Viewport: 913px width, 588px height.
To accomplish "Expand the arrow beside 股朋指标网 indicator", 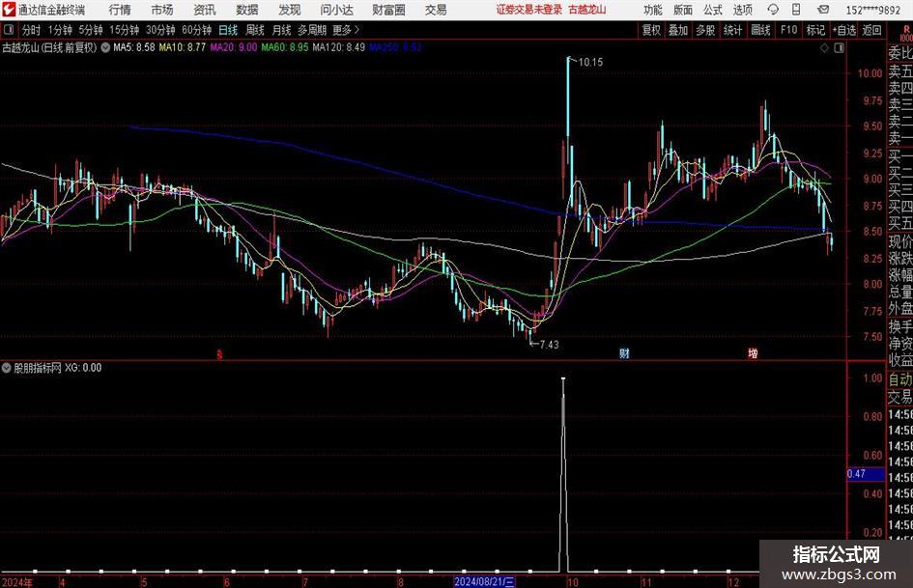I will point(7,368).
